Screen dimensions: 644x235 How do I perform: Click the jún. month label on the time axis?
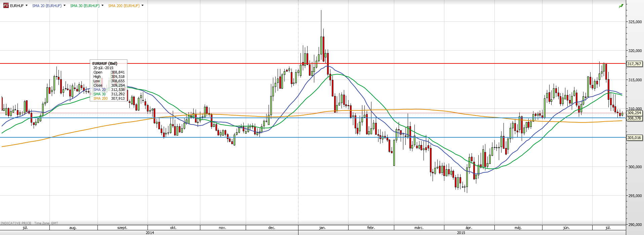pyautogui.click(x=566, y=228)
